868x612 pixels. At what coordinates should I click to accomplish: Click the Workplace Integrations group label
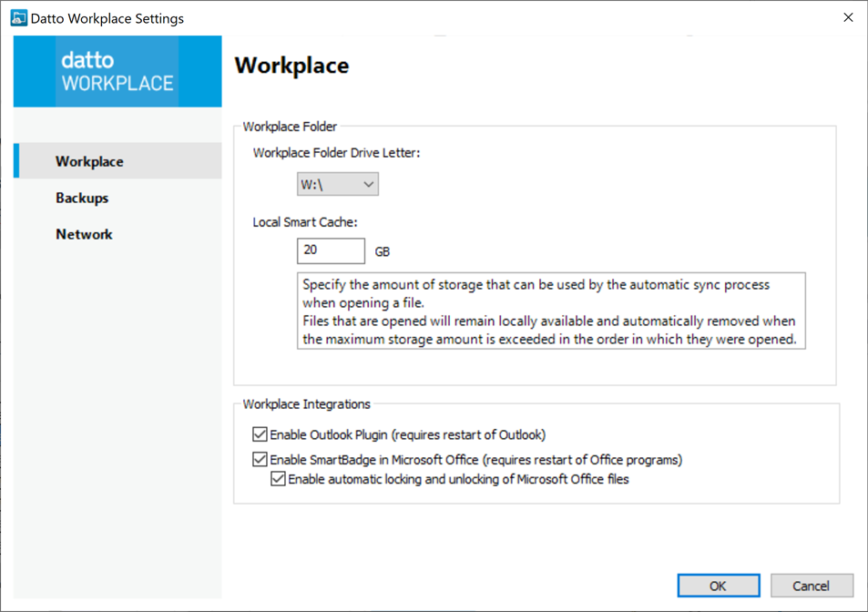click(x=307, y=404)
